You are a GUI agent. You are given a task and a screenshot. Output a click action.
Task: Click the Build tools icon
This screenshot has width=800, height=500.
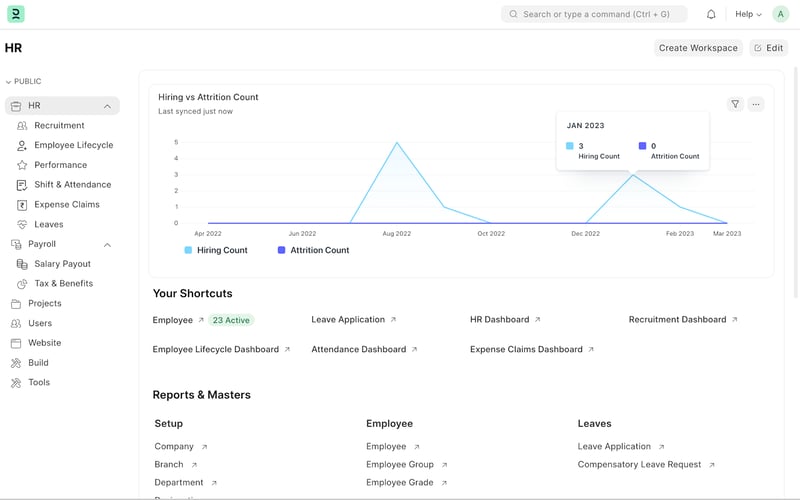(x=16, y=363)
